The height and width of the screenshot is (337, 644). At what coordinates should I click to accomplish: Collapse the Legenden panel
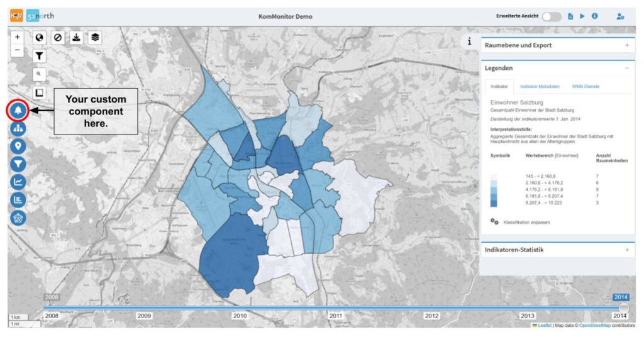click(x=626, y=68)
